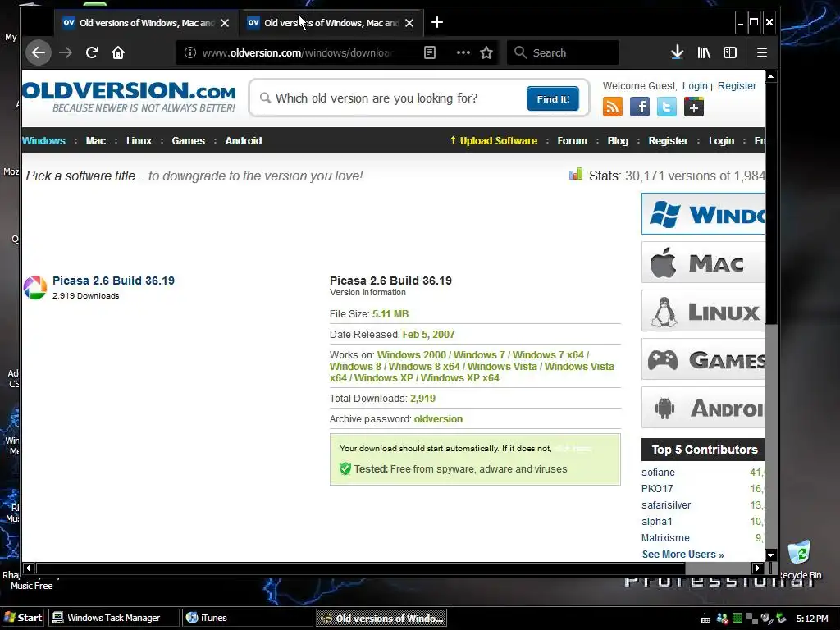
Task: Click the horizontal scrollbar left arrow
Action: [28, 568]
